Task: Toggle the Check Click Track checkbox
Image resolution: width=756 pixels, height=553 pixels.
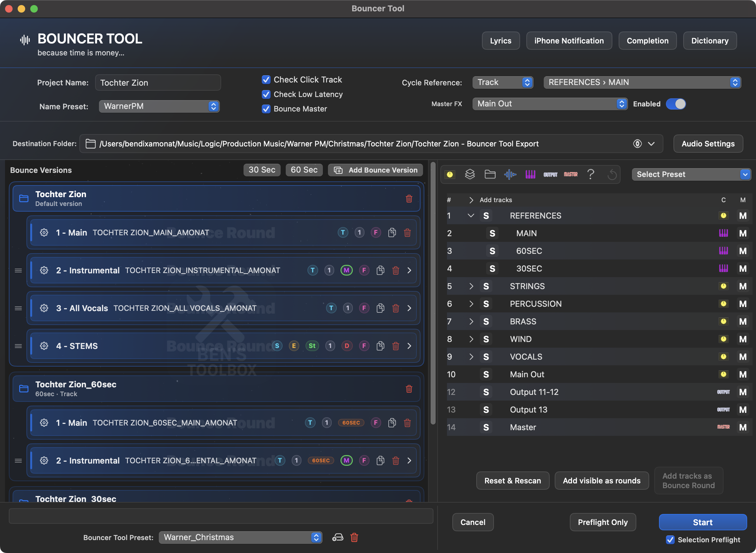Action: 266,80
